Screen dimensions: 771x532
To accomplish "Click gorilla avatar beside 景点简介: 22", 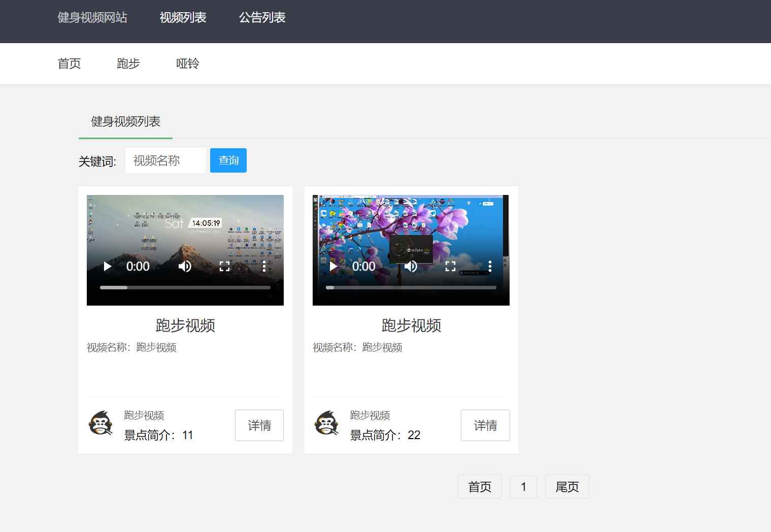I will pos(327,423).
